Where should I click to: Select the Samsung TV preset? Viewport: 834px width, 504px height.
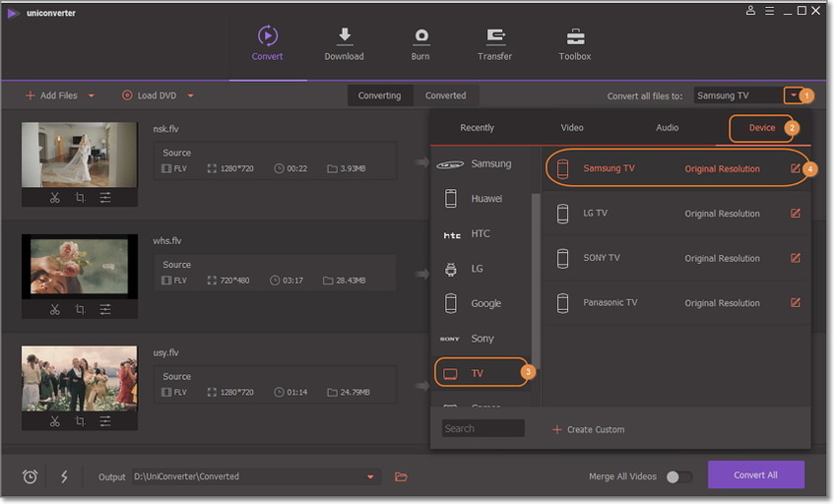coord(676,168)
